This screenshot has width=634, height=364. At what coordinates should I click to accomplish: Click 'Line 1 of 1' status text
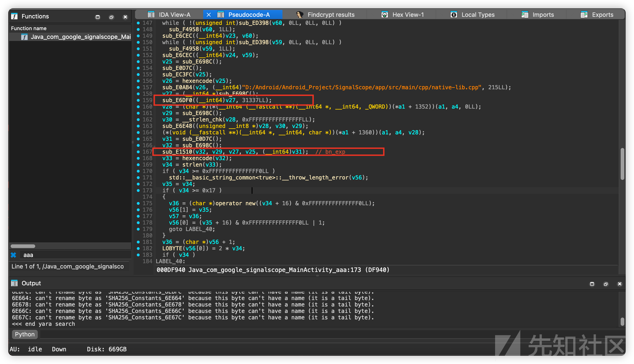pyautogui.click(x=68, y=266)
